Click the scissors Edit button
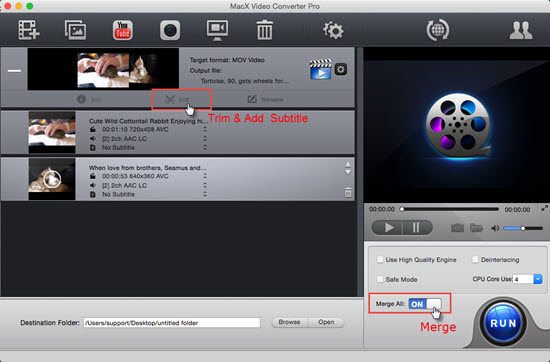The image size is (550, 362). [x=177, y=99]
